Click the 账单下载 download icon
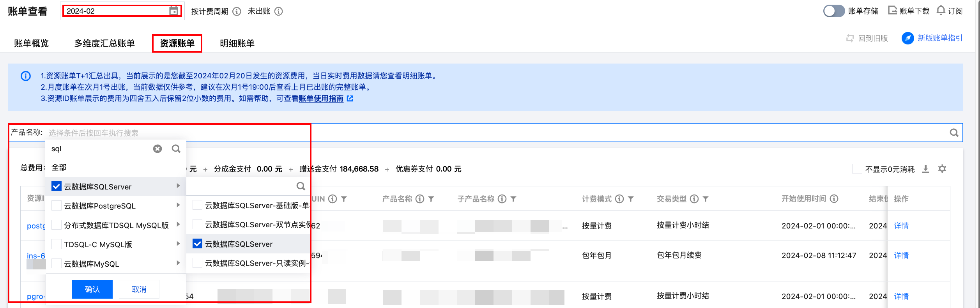980x308 pixels. [x=892, y=11]
